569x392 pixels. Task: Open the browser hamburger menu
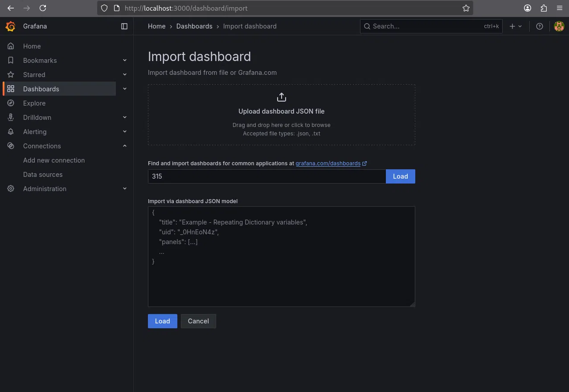[x=560, y=8]
